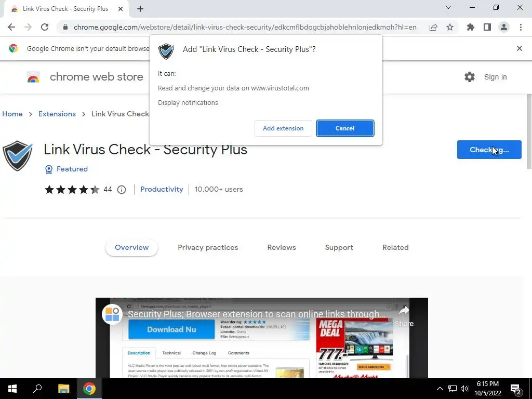Click the Extensions puzzle piece icon

(470, 27)
